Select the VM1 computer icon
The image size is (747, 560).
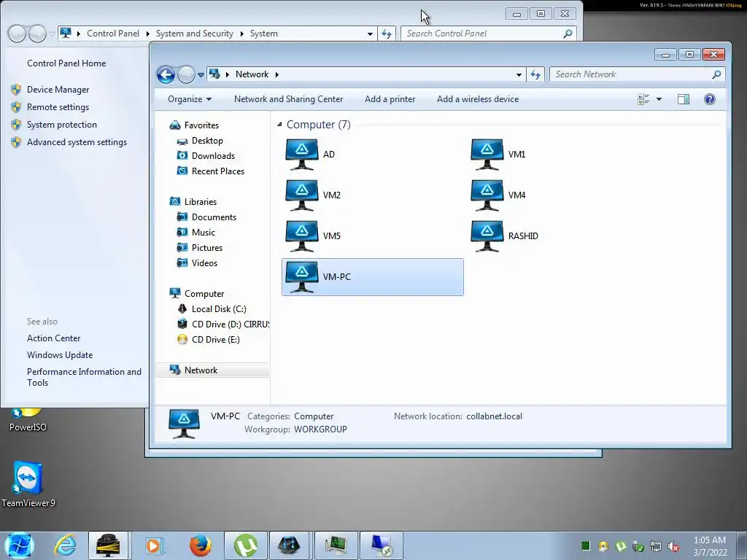point(487,155)
